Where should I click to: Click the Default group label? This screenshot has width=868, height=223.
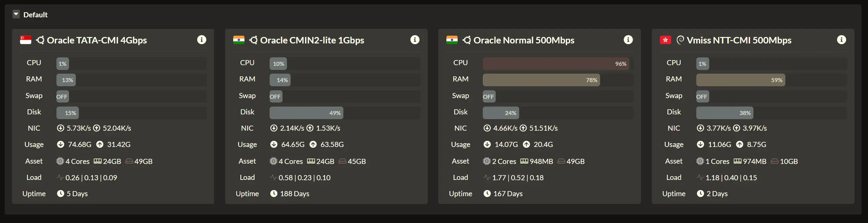(x=35, y=15)
